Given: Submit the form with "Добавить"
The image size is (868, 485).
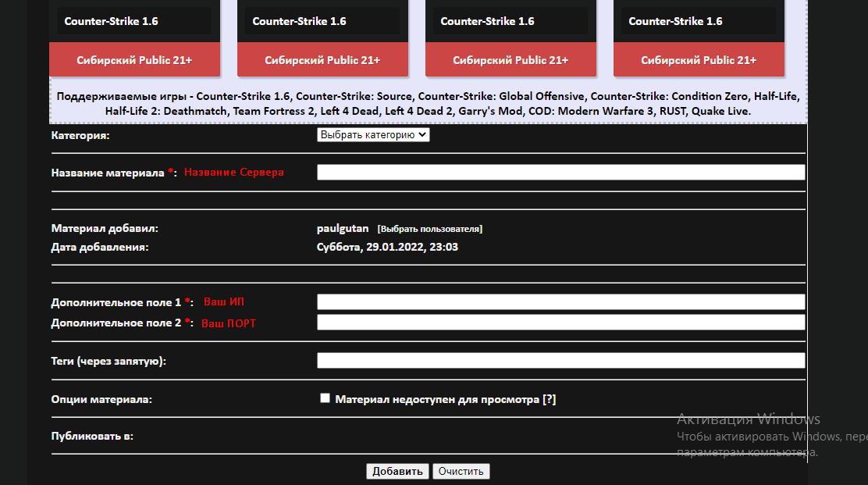Looking at the screenshot, I should point(397,471).
